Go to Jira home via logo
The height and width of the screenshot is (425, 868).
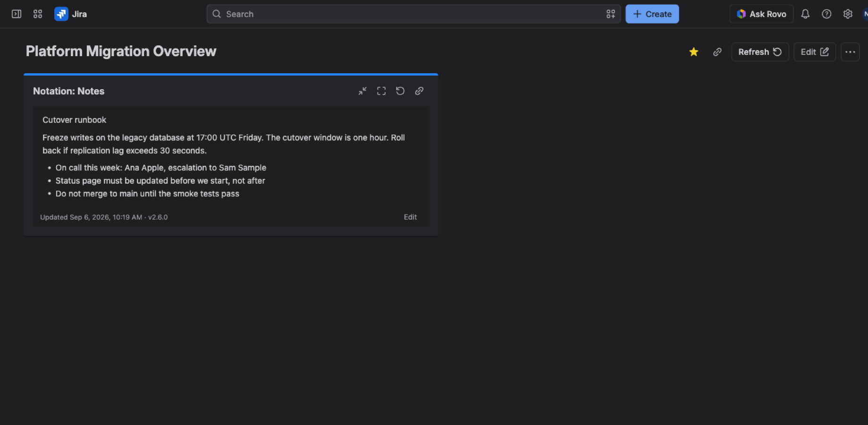click(71, 14)
